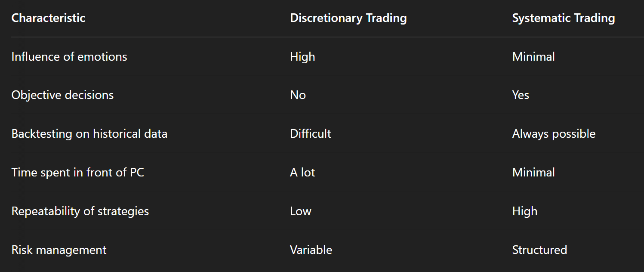Click the 'No' cell for Objective decisions
This screenshot has width=644, height=272.
pyautogui.click(x=298, y=95)
